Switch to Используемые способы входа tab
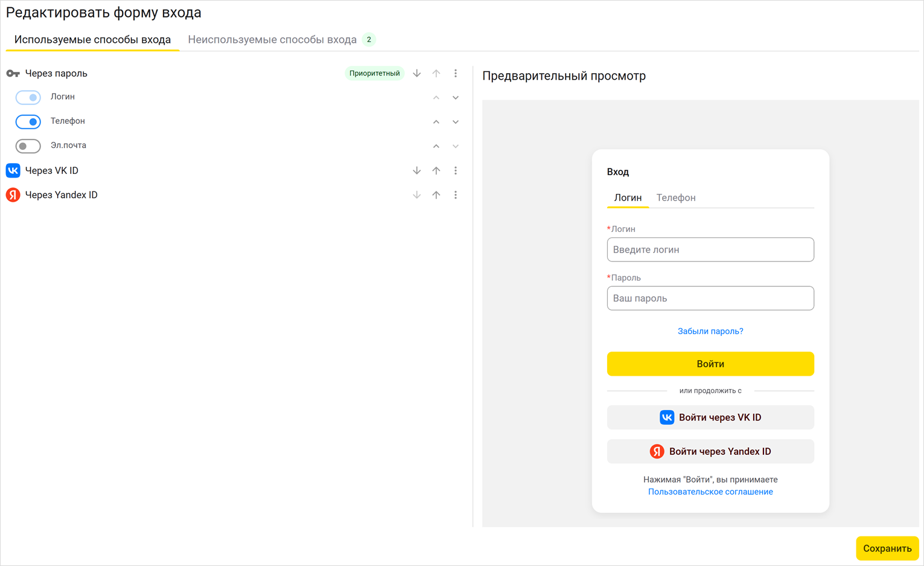This screenshot has height=566, width=924. click(x=92, y=39)
